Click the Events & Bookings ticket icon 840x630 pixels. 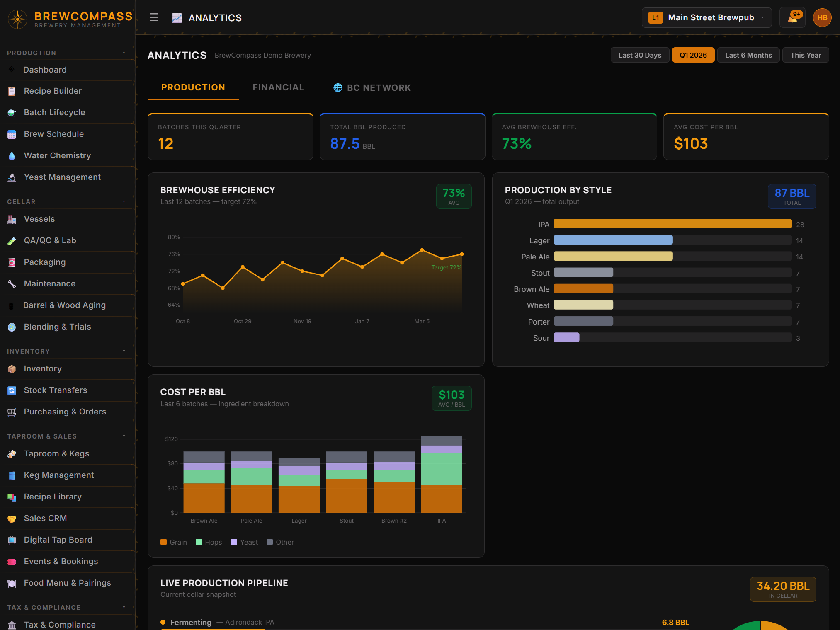pyautogui.click(x=12, y=562)
